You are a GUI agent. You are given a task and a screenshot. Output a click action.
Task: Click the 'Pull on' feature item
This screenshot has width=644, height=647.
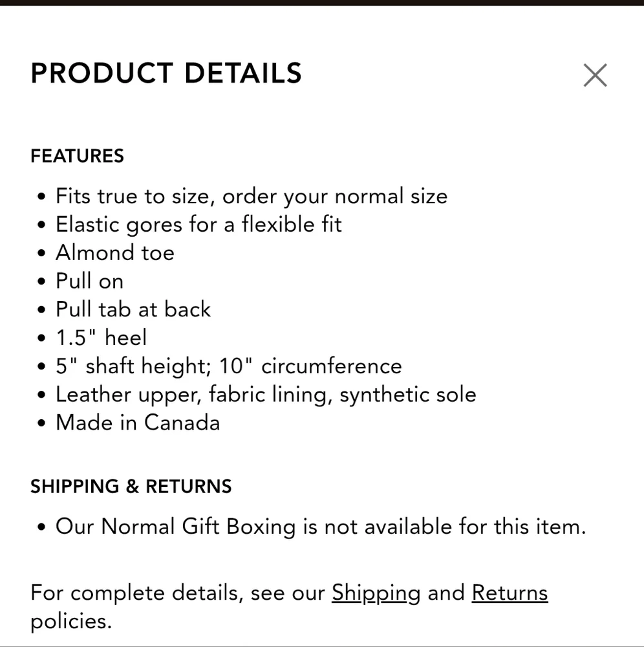coord(89,281)
